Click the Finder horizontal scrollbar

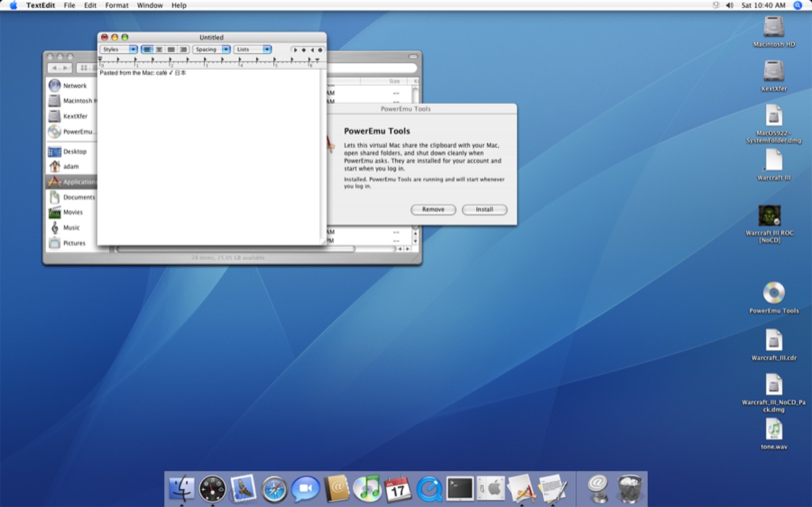point(235,249)
